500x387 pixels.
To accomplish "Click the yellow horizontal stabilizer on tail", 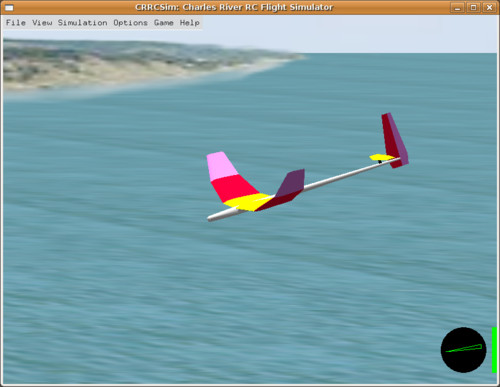I will 382,157.
